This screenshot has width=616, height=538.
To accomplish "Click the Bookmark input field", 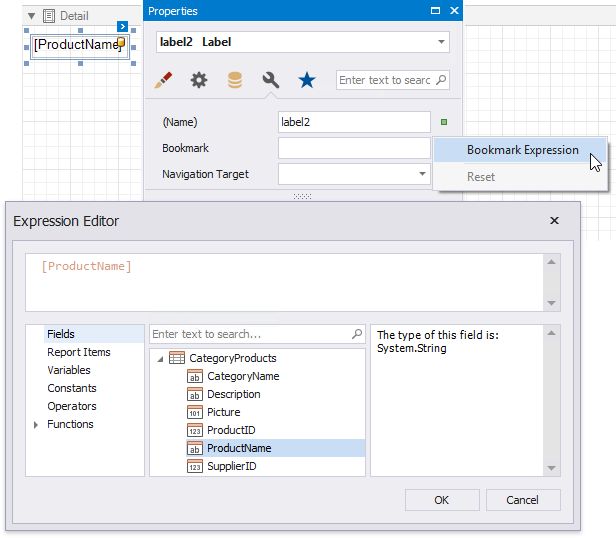I will tap(354, 148).
